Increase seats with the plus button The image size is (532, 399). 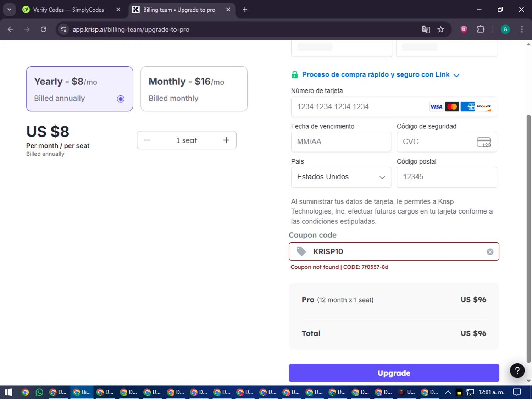click(x=226, y=140)
